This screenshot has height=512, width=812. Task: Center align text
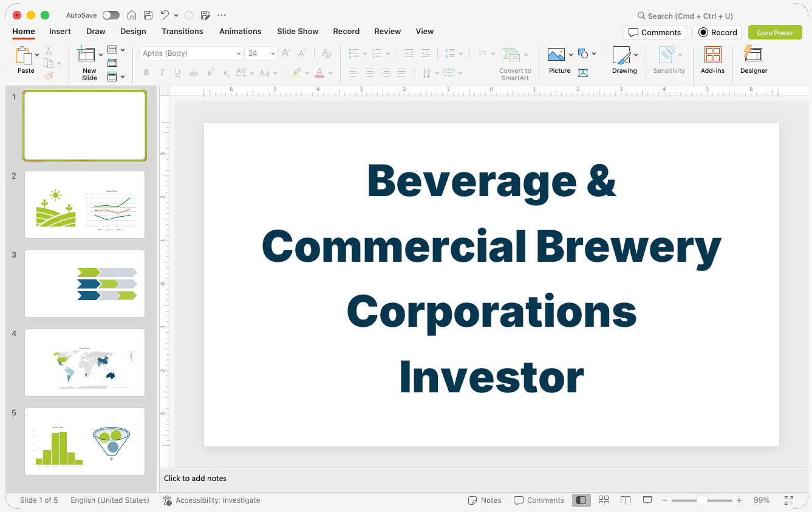(370, 73)
